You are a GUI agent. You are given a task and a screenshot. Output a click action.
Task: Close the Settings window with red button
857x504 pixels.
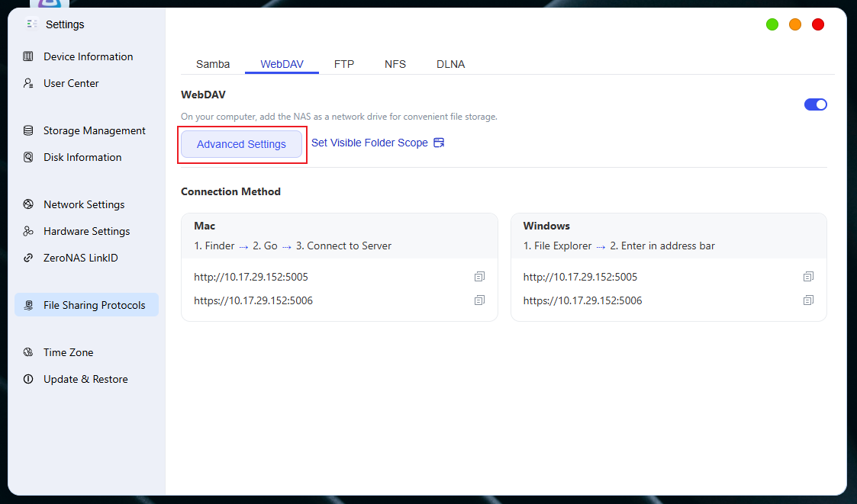click(818, 24)
